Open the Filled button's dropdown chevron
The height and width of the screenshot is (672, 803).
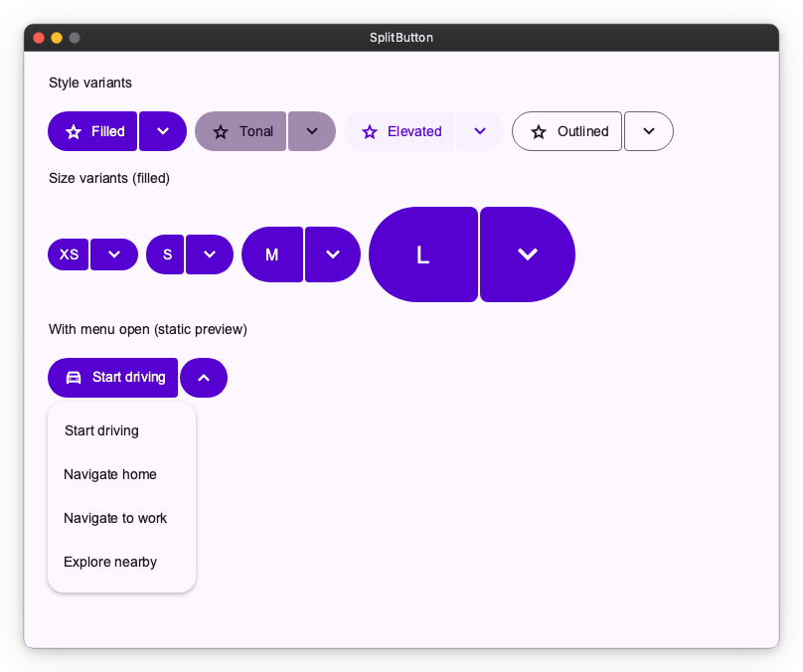pos(163,131)
